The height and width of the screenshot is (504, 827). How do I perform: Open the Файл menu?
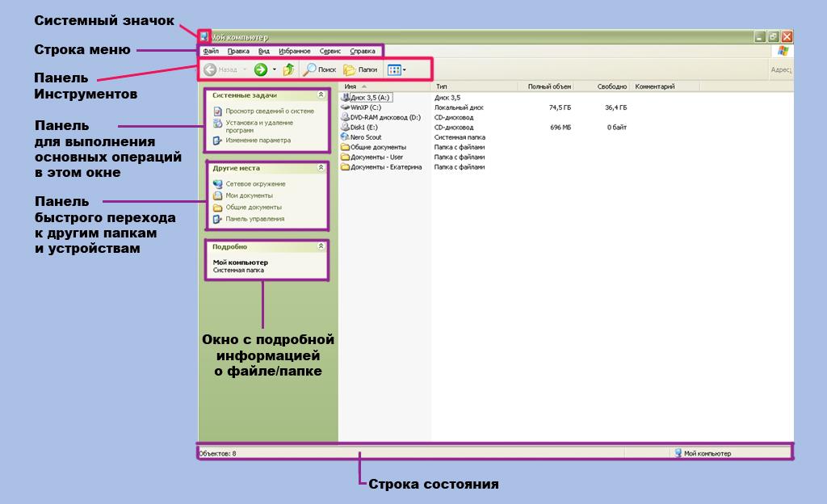[x=211, y=51]
